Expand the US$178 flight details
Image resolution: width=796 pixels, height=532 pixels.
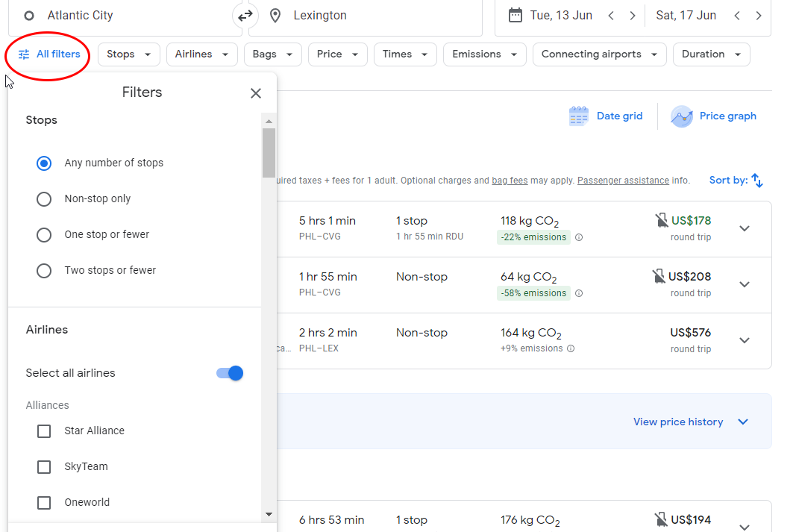[x=744, y=228]
